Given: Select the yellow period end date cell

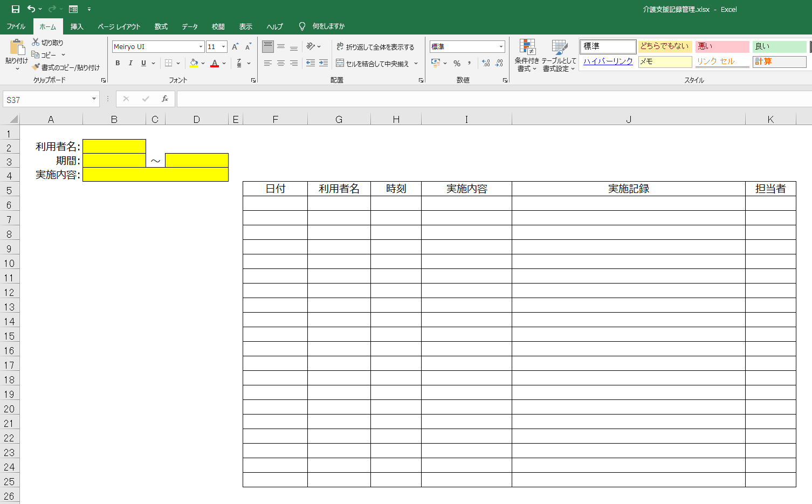Looking at the screenshot, I should (x=197, y=160).
